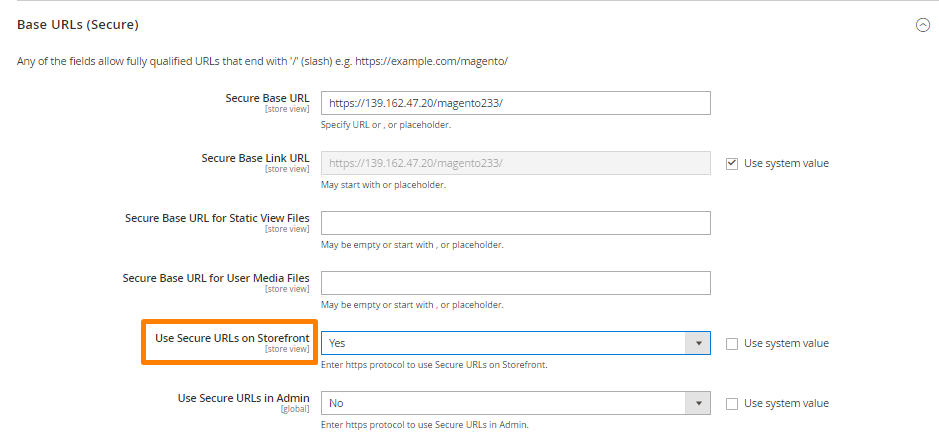Image resolution: width=939 pixels, height=435 pixels.
Task: Open the Use Secure URLs on Storefront select showing Yes
Action: [516, 343]
